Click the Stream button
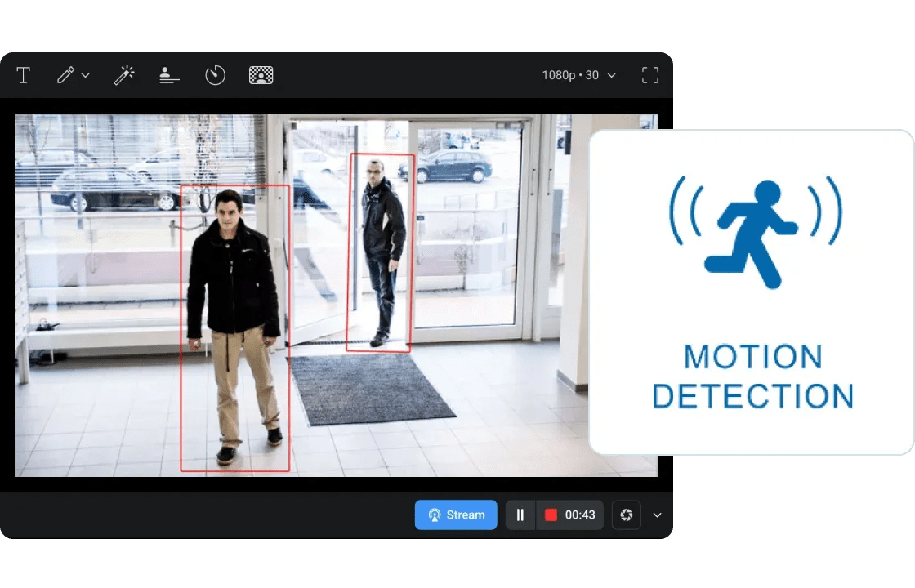This screenshot has width=915, height=588. pos(456,514)
